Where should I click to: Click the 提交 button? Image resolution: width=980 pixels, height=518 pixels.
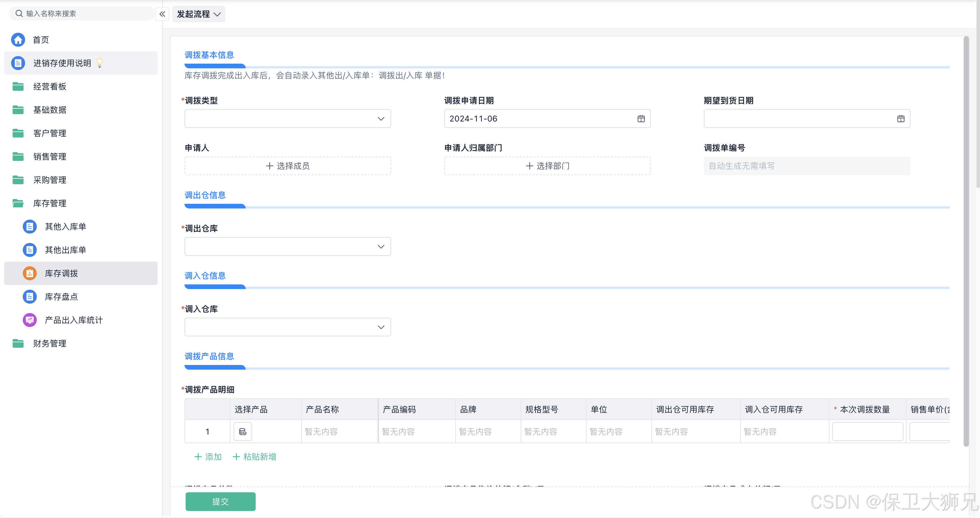point(220,501)
